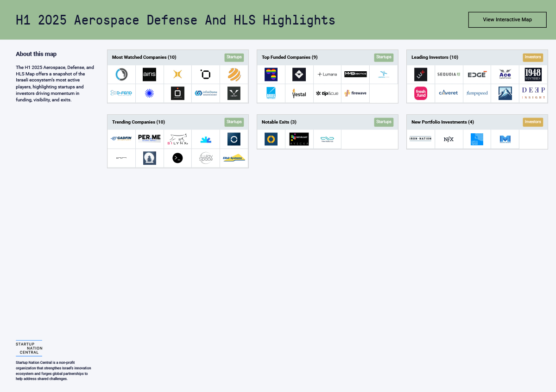Open the View Interactive Map button
The image size is (556, 392).
(507, 20)
